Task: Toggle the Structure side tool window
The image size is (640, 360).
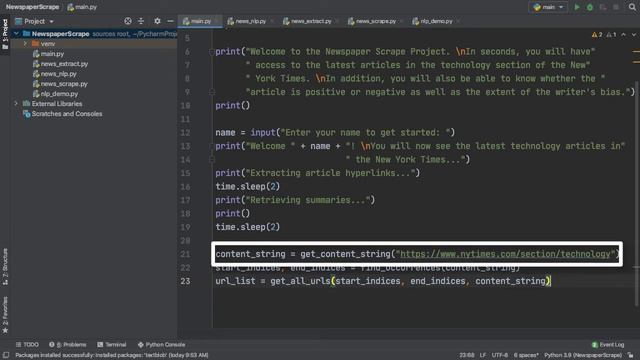Action: [5, 266]
